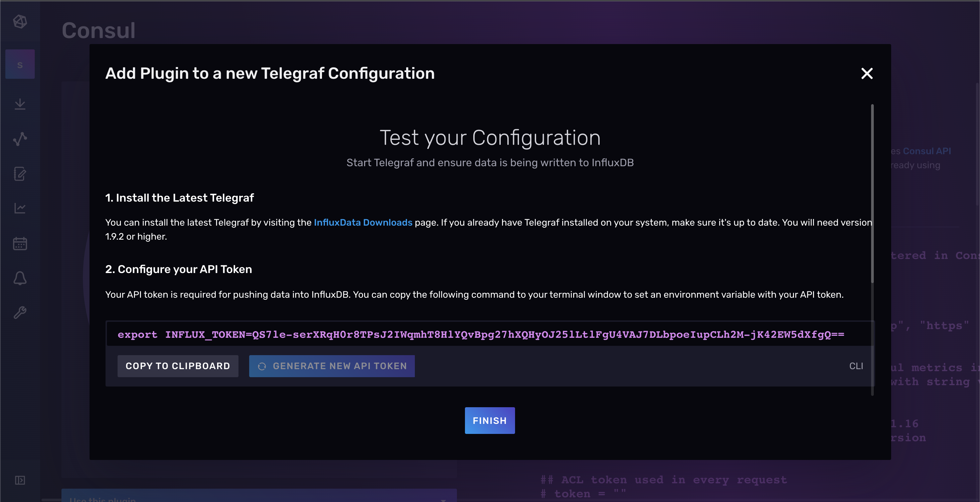Open the Dashboards chart icon
Viewport: 980px width, 502px height.
pos(20,208)
